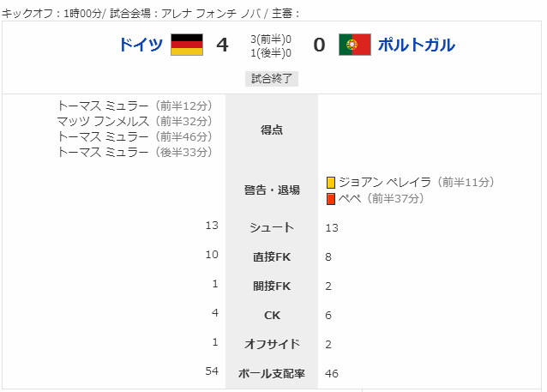Open the ポルトガル team link
Screen dimensions: 547x392
point(417,45)
